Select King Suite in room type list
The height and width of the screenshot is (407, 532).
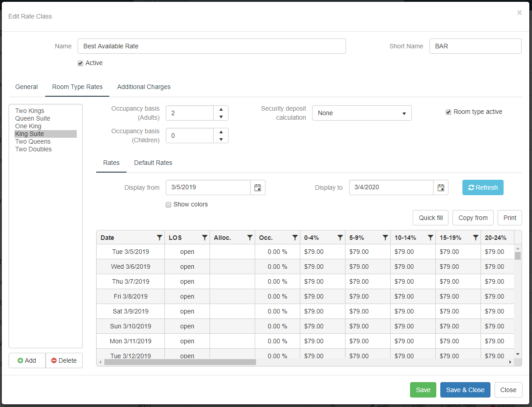coord(46,134)
